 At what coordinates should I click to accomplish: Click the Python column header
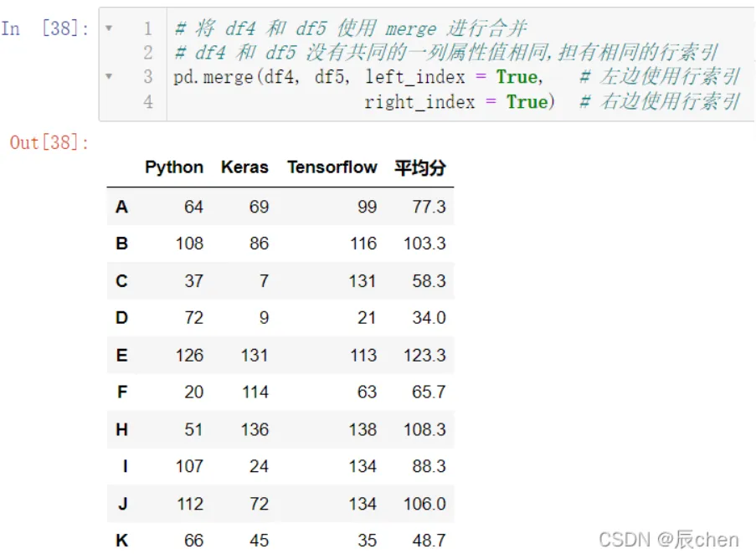click(x=174, y=167)
